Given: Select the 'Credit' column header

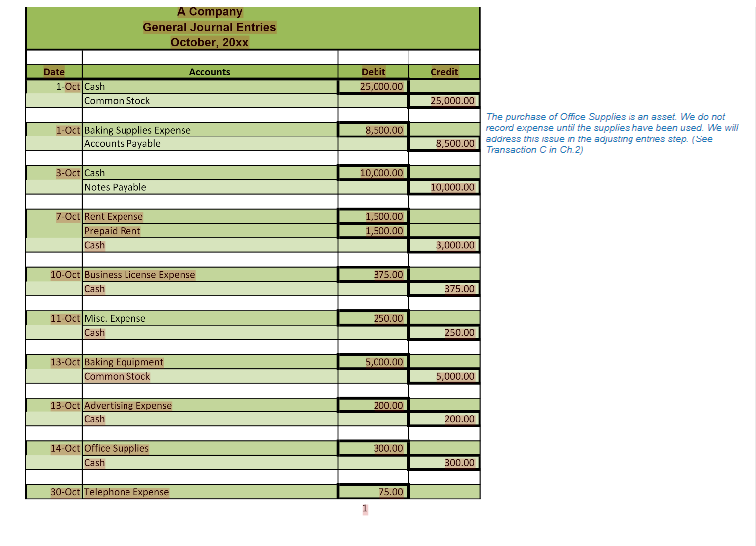Looking at the screenshot, I should (444, 72).
